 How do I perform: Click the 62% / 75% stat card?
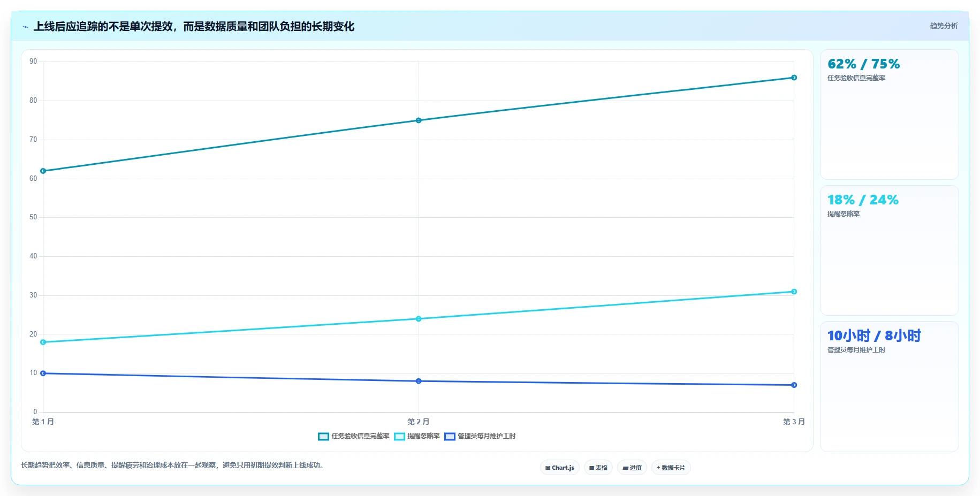(889, 115)
